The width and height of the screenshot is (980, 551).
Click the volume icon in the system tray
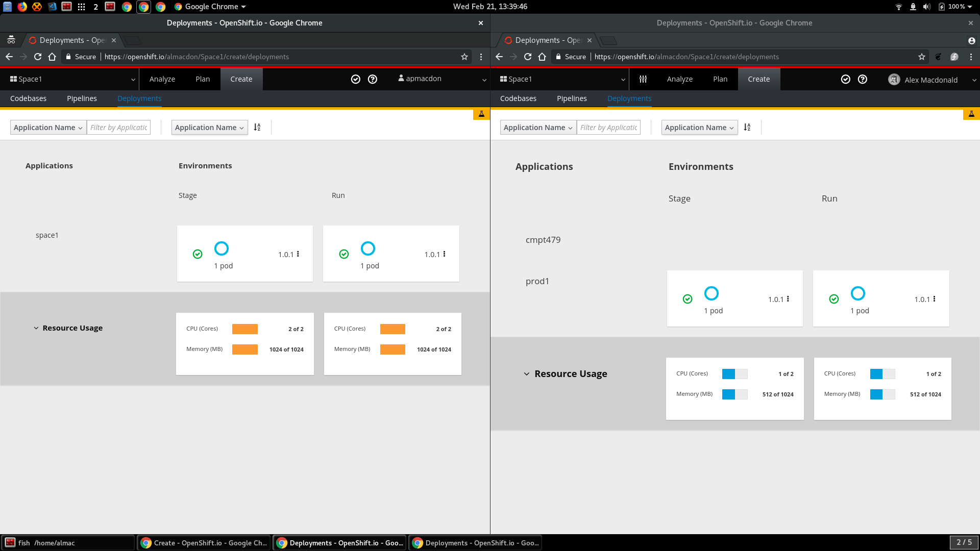pyautogui.click(x=925, y=7)
